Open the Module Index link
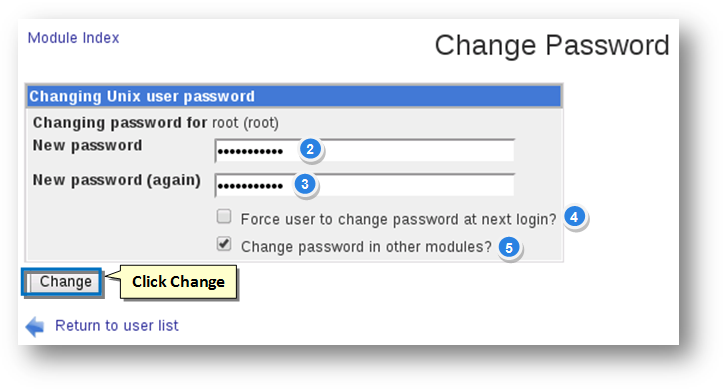Screen dimensions: 723x391 pyautogui.click(x=73, y=38)
